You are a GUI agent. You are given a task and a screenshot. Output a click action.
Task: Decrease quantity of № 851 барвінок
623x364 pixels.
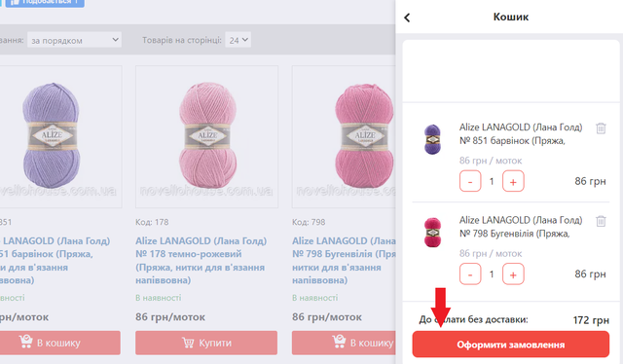pyautogui.click(x=470, y=181)
